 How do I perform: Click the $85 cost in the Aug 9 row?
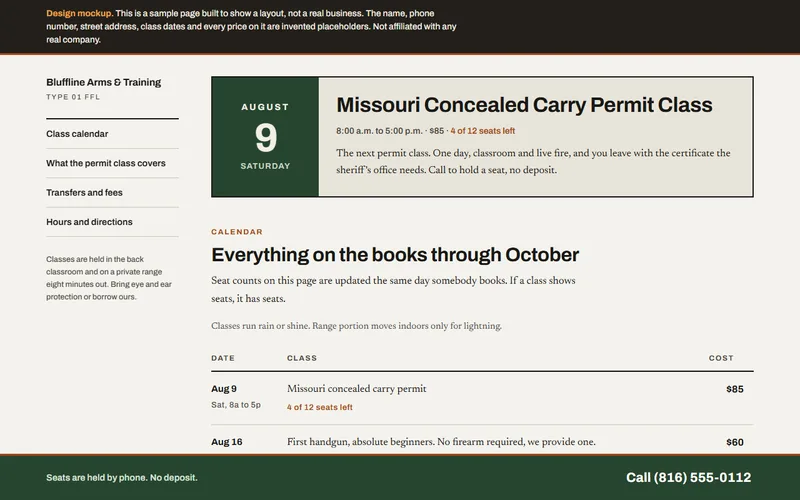tap(735, 389)
